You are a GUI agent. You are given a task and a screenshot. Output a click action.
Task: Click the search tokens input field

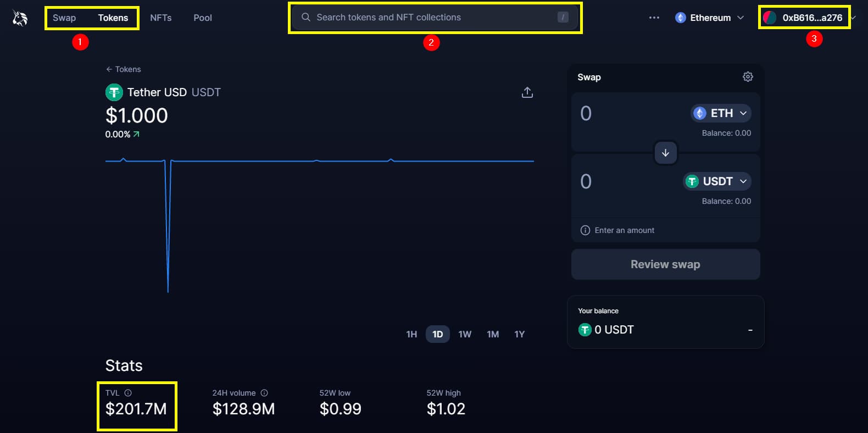point(434,17)
